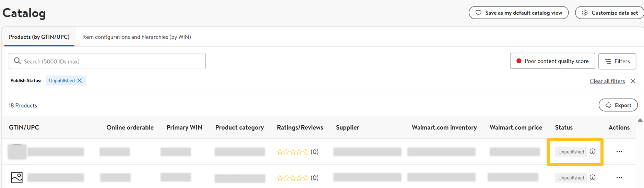The width and height of the screenshot is (644, 188).
Task: Open actions menu for first product row
Action: (x=619, y=152)
